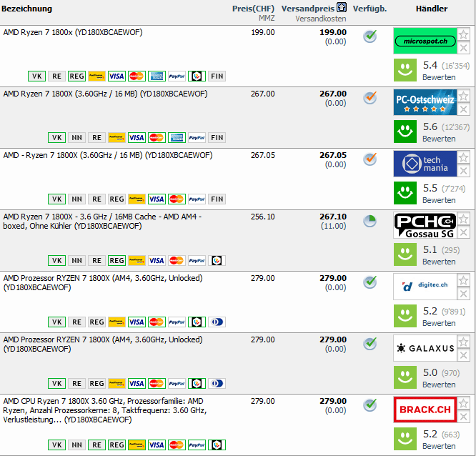Click the PC-Ostschweiz orange availability checkmark

click(x=370, y=97)
